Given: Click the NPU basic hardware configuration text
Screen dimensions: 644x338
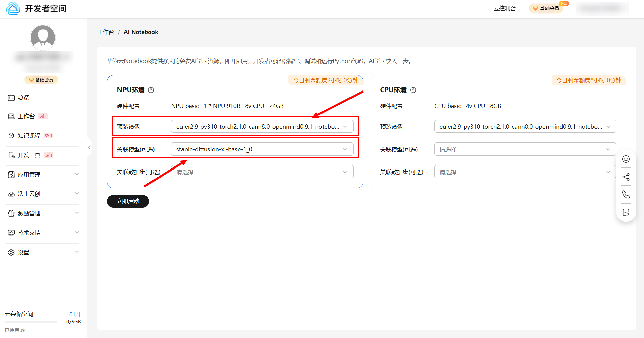Looking at the screenshot, I should click(x=227, y=106).
